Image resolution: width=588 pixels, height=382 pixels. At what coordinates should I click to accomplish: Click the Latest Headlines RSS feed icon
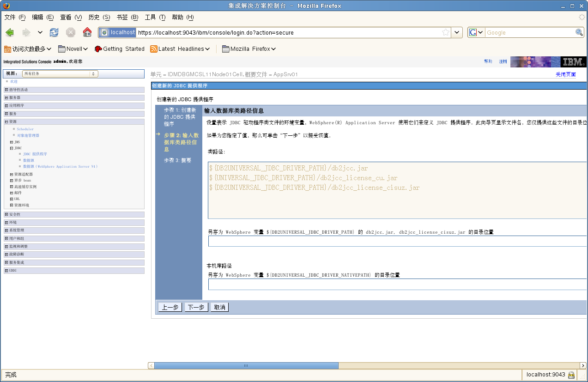click(x=154, y=49)
